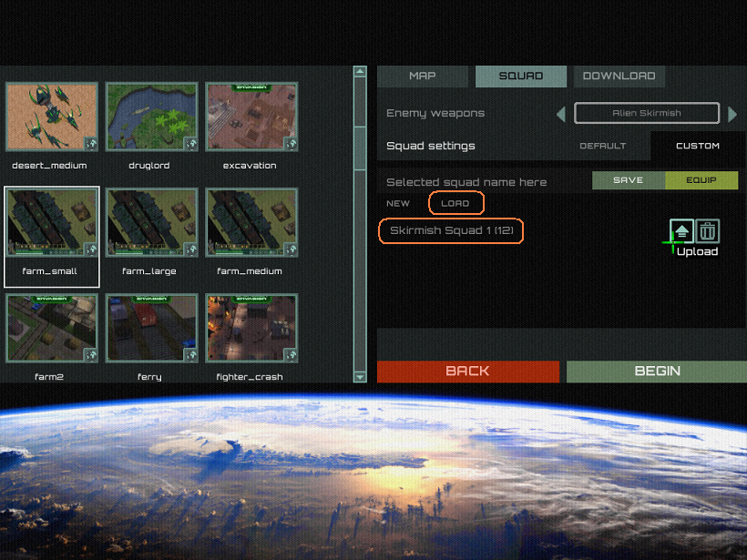This screenshot has width=747, height=560.
Task: Click globe badge on excavation map
Action: 291,143
